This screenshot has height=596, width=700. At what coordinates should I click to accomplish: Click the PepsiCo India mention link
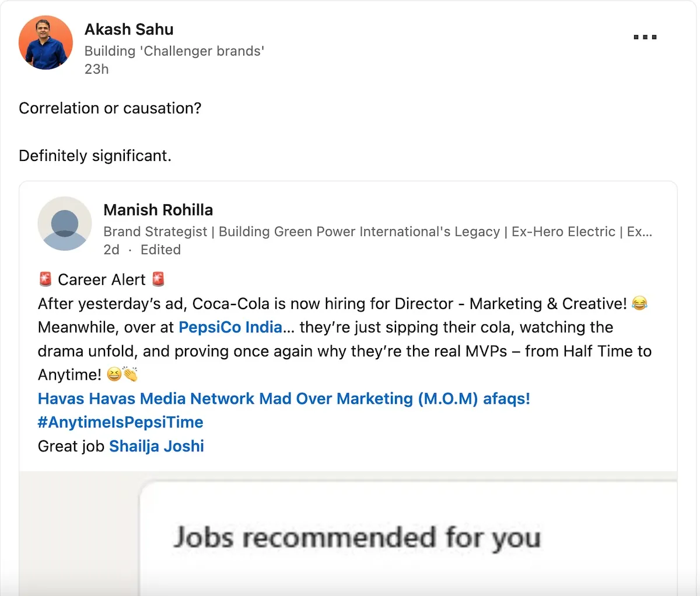[230, 327]
